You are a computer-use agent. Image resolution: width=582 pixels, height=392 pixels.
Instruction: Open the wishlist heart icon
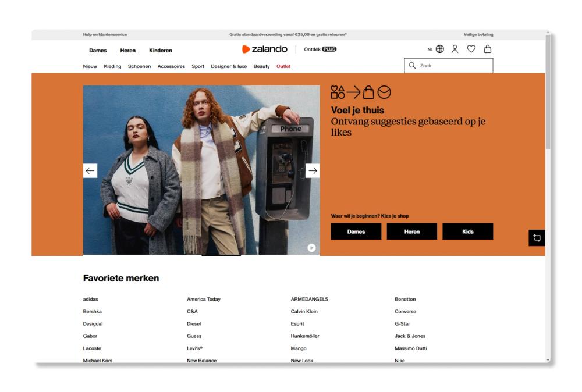tap(471, 49)
